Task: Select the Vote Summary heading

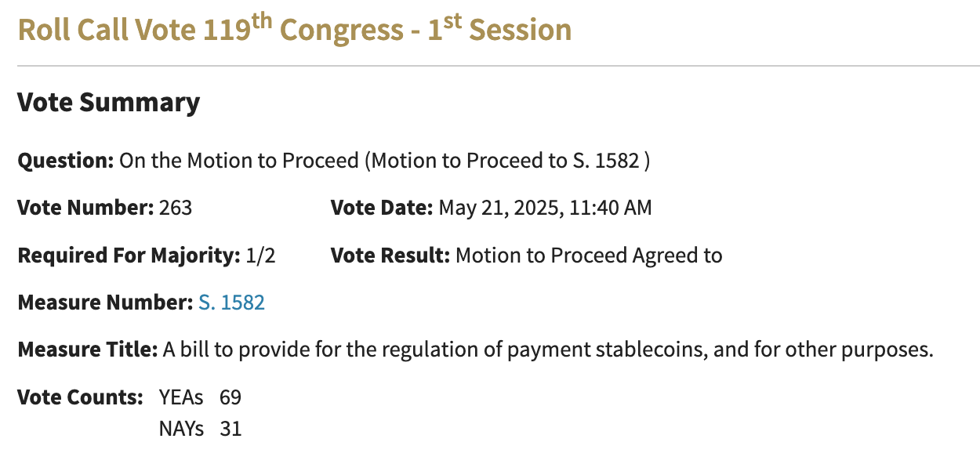Action: point(108,103)
